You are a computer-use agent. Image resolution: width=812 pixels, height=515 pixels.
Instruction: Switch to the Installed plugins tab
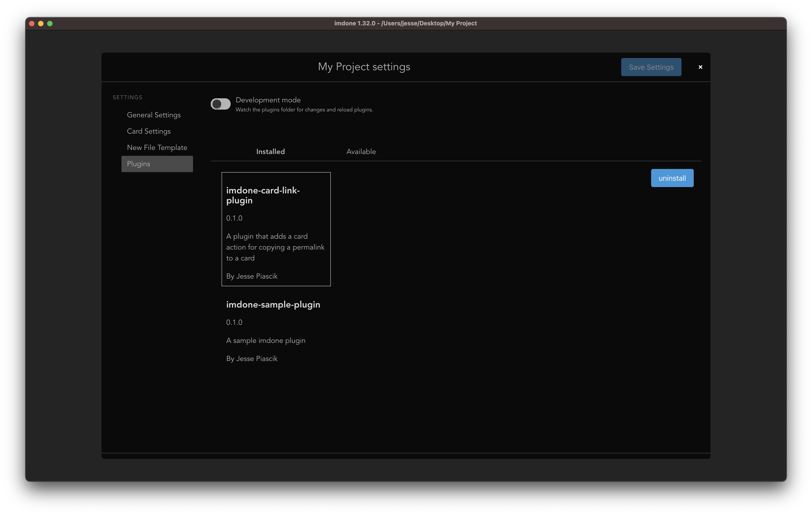(271, 152)
